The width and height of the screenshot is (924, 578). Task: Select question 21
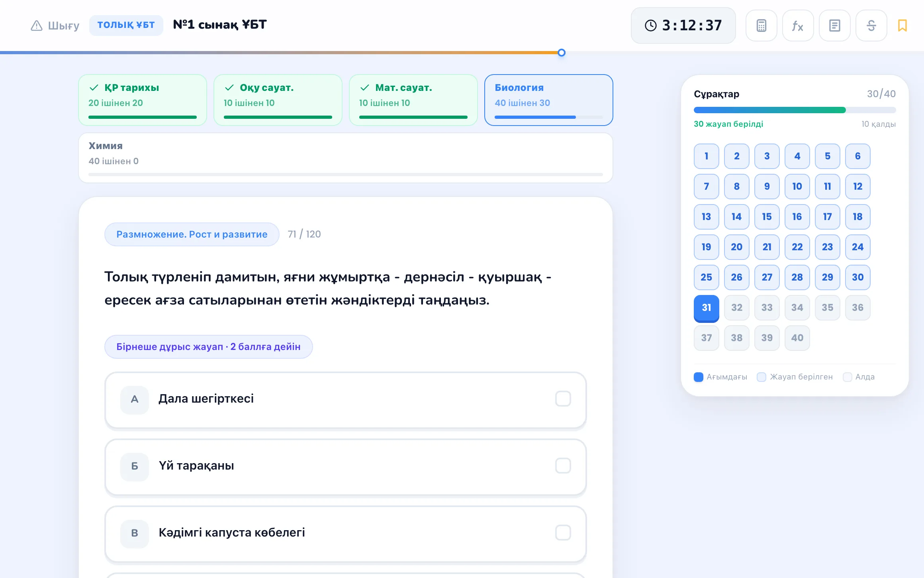(767, 247)
